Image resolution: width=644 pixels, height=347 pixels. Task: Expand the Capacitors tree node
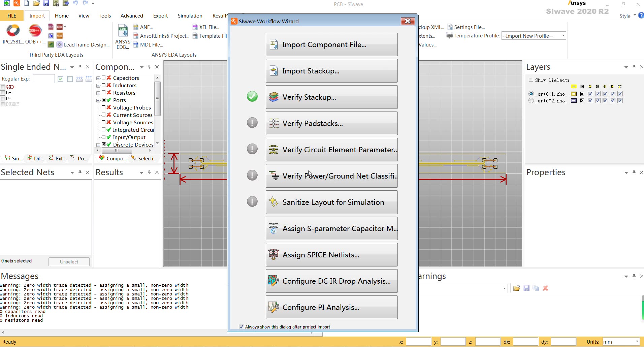(98, 78)
